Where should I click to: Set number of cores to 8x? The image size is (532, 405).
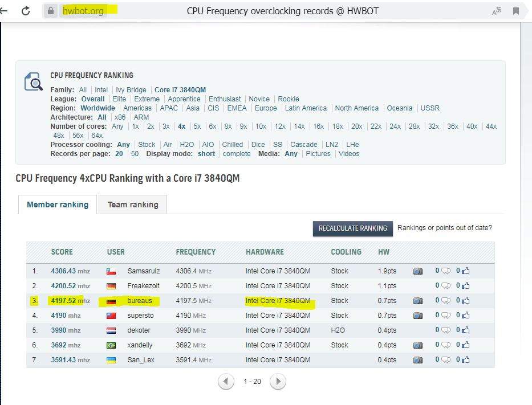pos(228,126)
